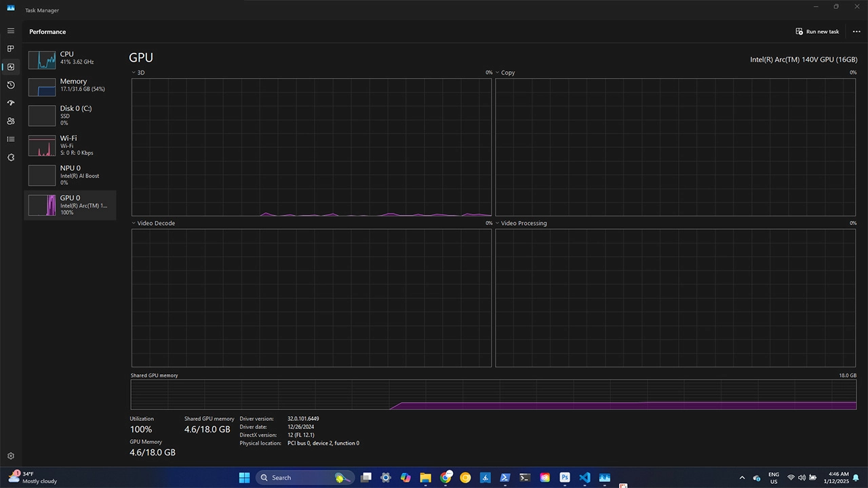Image resolution: width=868 pixels, height=488 pixels.
Task: Open Task View from the taskbar
Action: [366, 478]
